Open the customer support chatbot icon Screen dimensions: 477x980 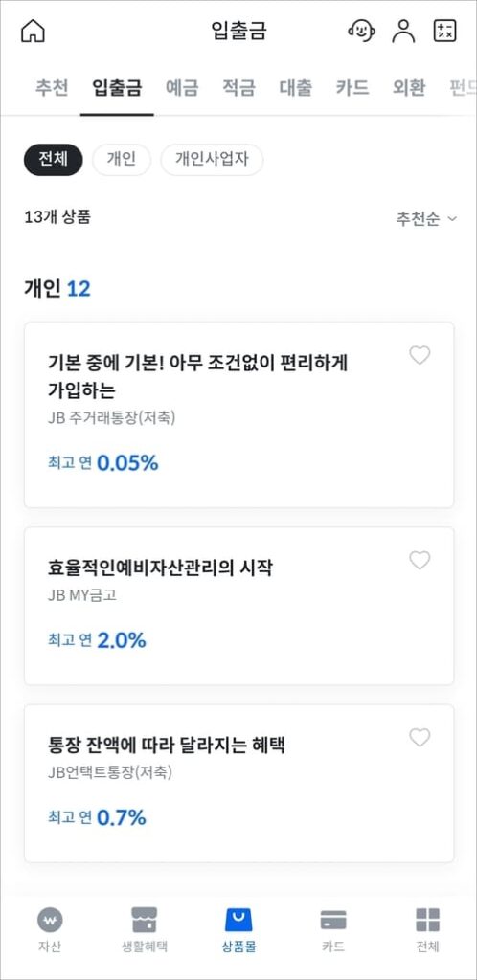(361, 31)
